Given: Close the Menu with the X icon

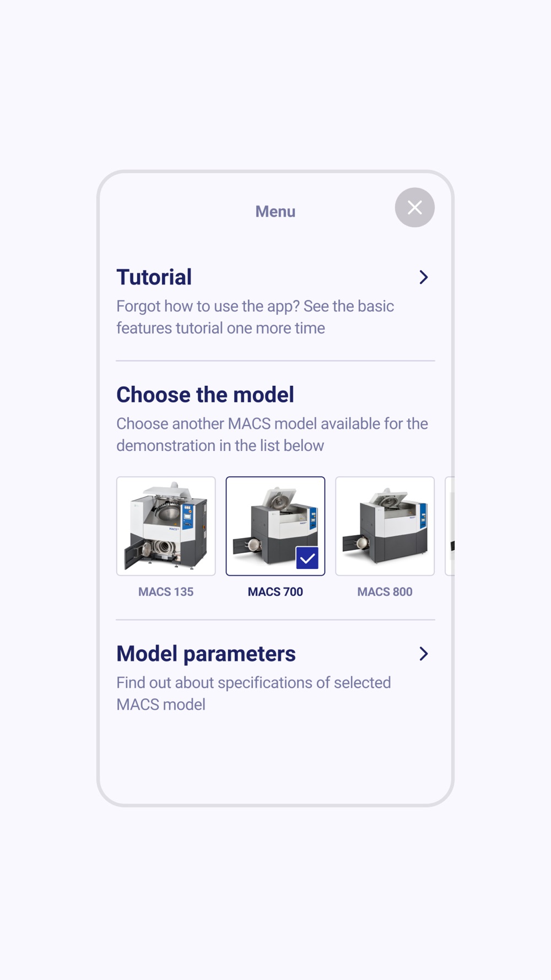Looking at the screenshot, I should 414,207.
